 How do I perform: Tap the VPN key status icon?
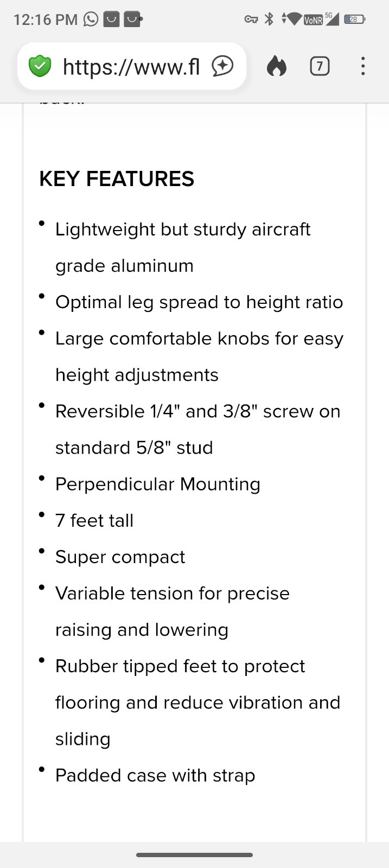pyautogui.click(x=251, y=20)
